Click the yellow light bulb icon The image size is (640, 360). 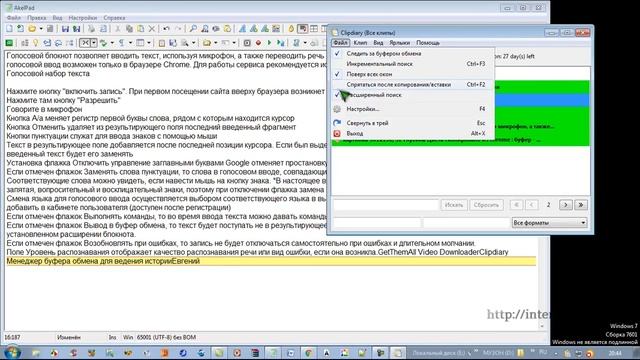(36, 43)
